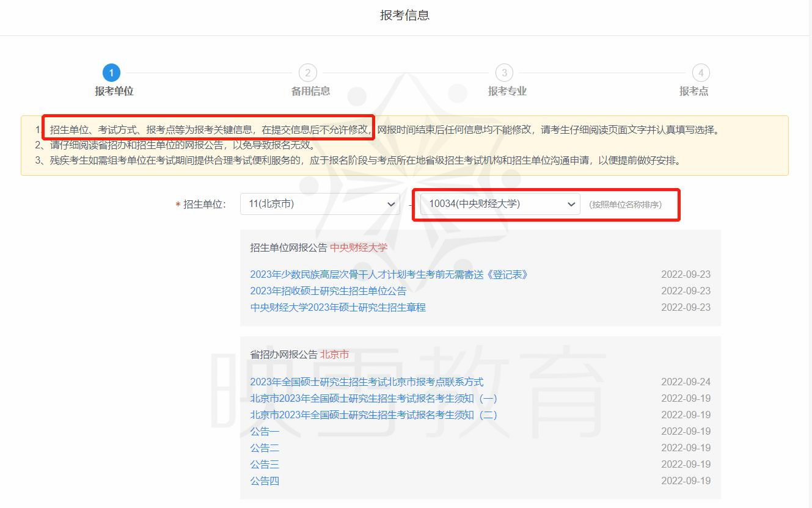Open 报名考生须知（二） link
Viewport: 812px width, 508px height.
tap(373, 415)
